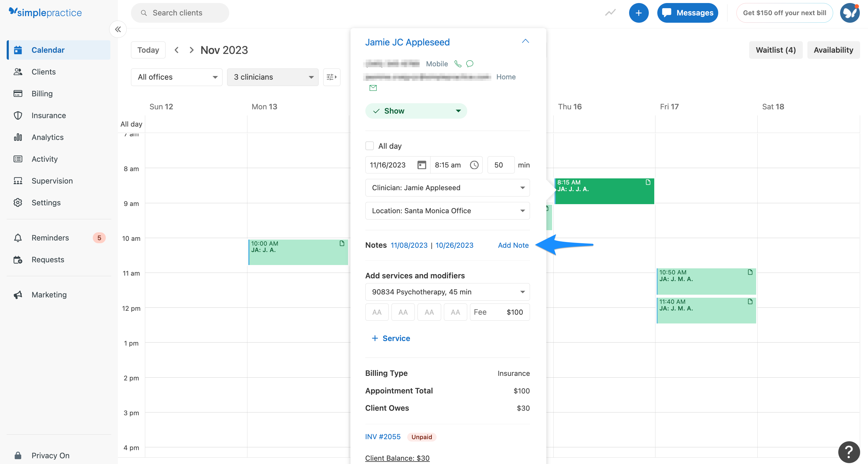Image resolution: width=868 pixels, height=464 pixels.
Task: Enable the All day checkbox
Action: point(370,146)
